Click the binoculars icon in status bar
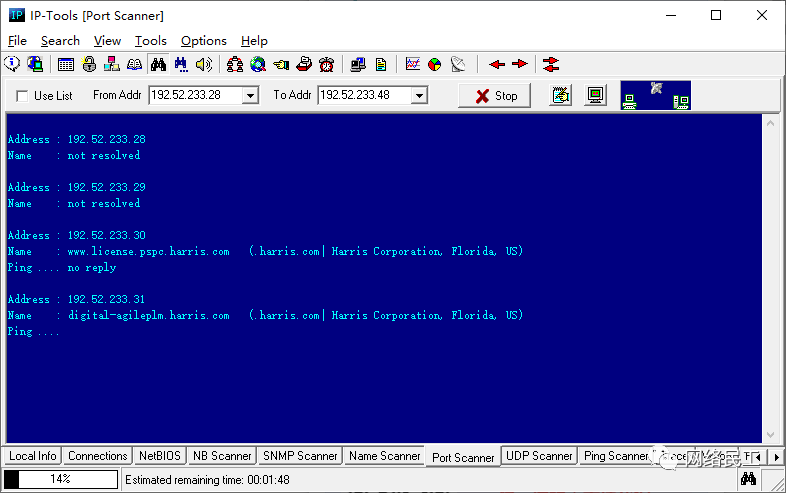Image resolution: width=786 pixels, height=493 pixels. point(748,479)
